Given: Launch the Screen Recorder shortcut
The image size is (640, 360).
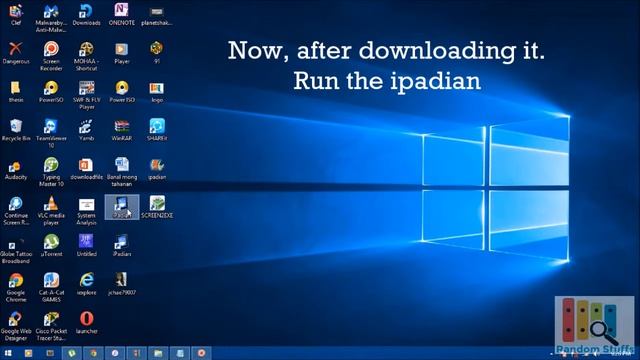Looking at the screenshot, I should [51, 57].
